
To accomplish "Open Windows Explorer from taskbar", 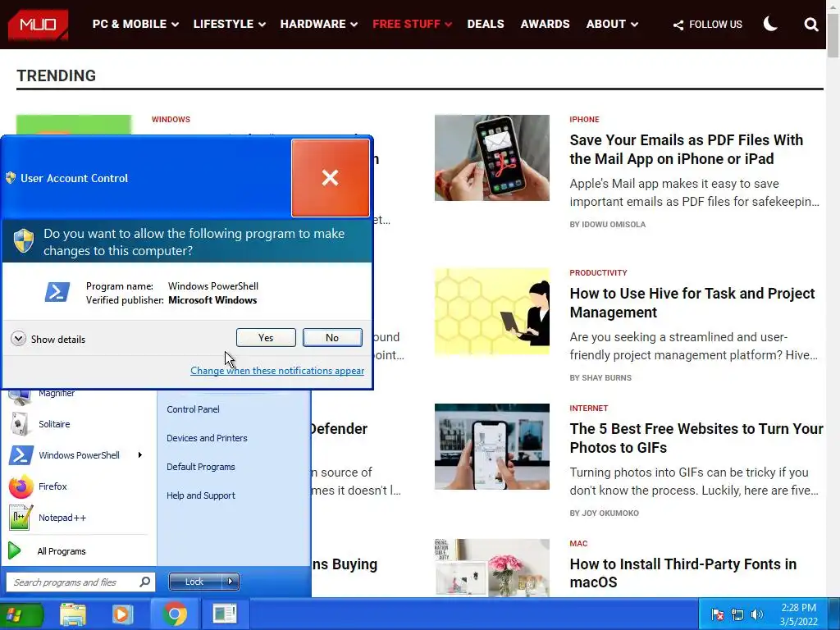I will [73, 614].
